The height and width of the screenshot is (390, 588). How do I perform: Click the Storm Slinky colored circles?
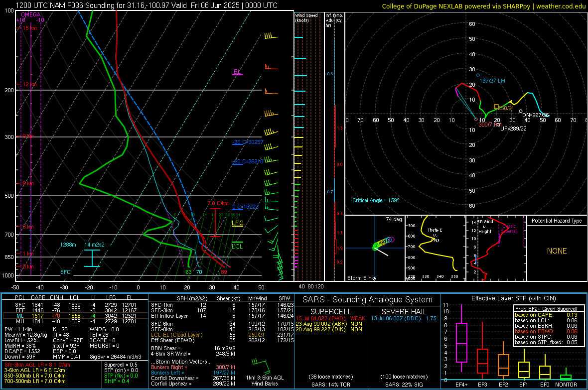(383, 243)
